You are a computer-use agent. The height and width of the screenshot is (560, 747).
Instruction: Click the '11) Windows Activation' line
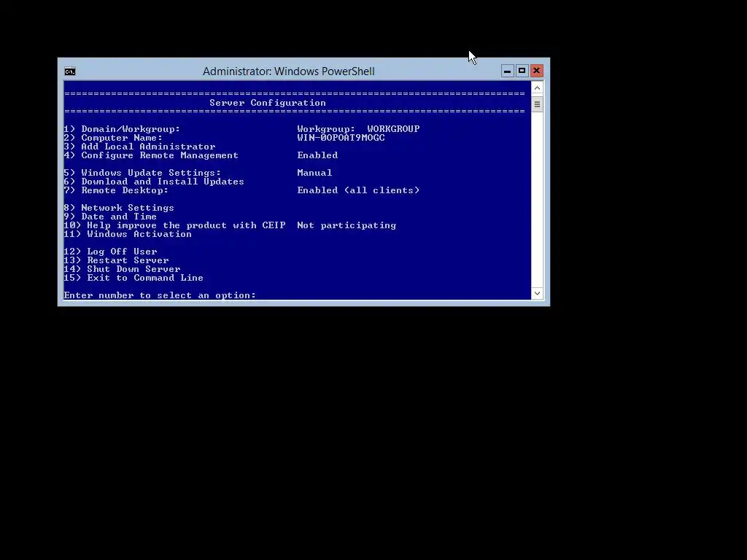tap(128, 234)
